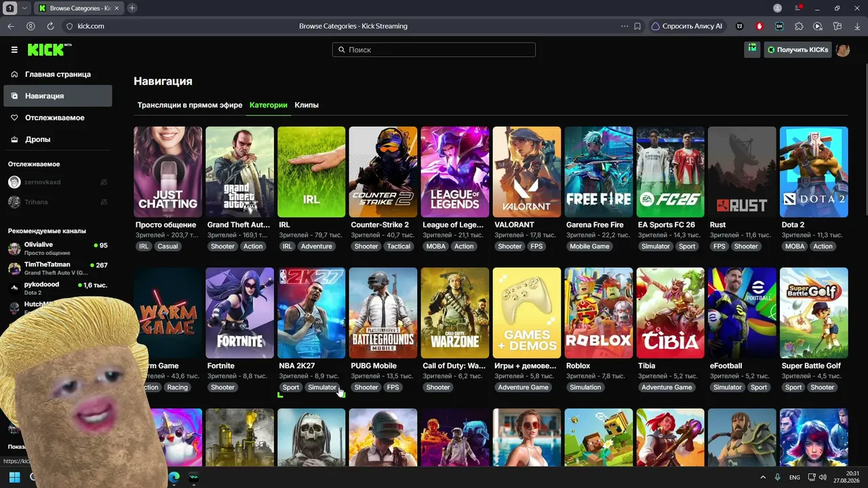Open Дропы in the sidebar
Screen dimensions: 868x488
pyautogui.click(x=58, y=139)
